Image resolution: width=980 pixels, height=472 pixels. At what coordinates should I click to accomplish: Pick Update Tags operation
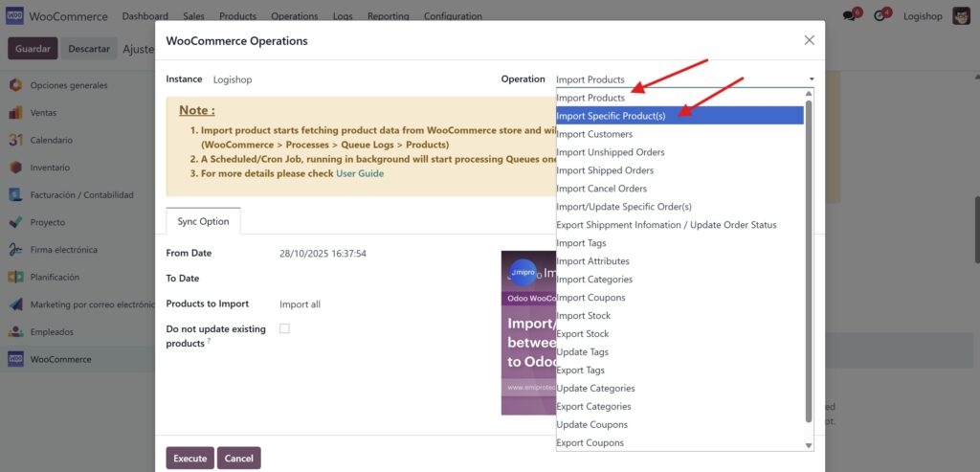[679, 351]
